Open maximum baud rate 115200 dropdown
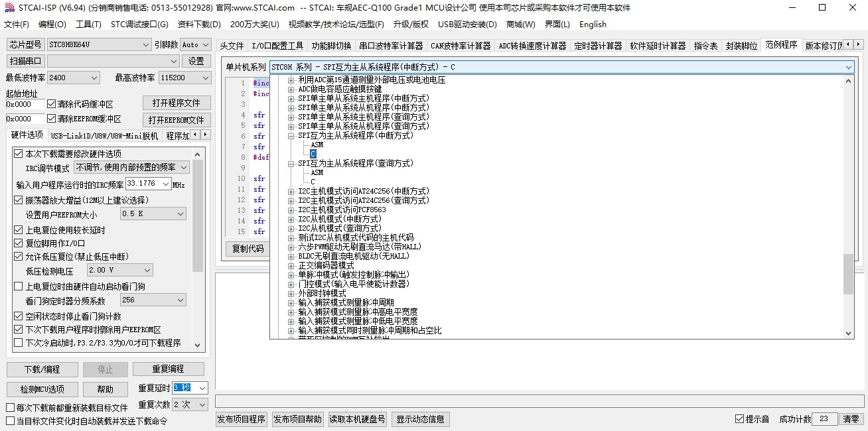Viewport: 868px width, 431px height. 184,78
